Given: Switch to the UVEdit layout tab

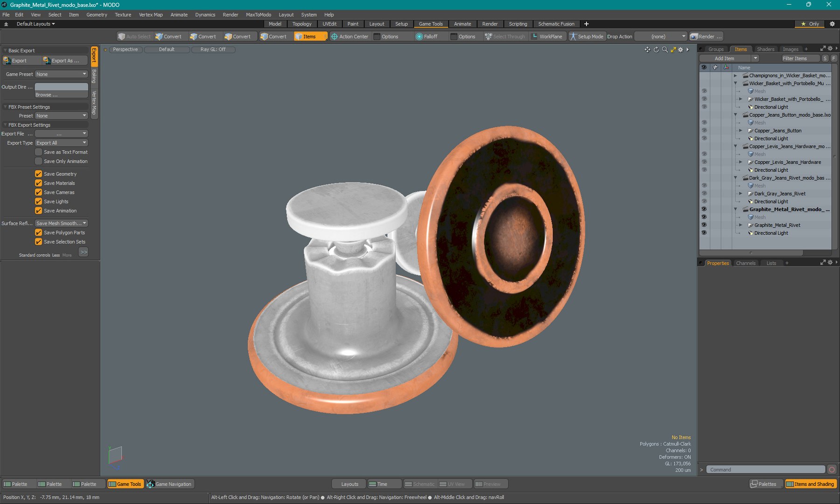Looking at the screenshot, I should [x=329, y=24].
